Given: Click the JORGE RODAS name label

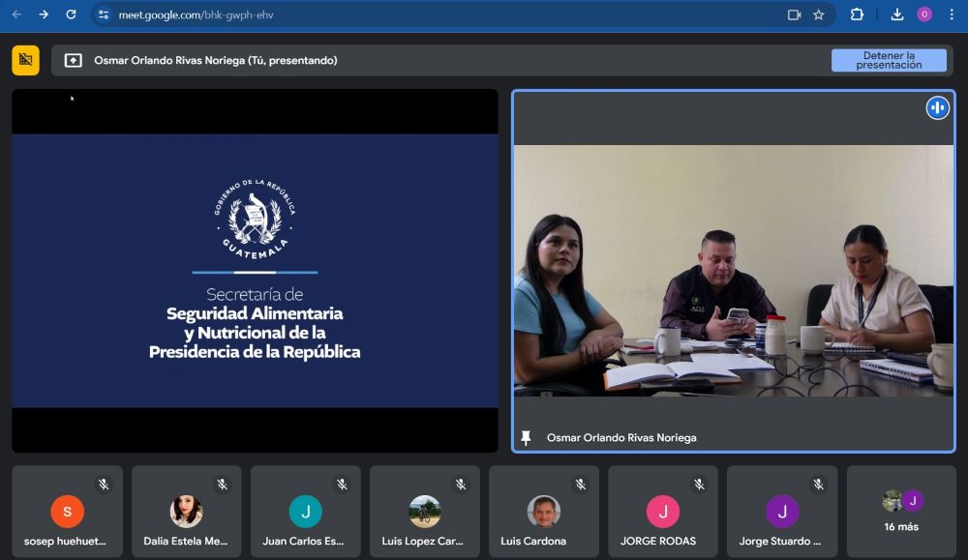Looking at the screenshot, I should (658, 541).
